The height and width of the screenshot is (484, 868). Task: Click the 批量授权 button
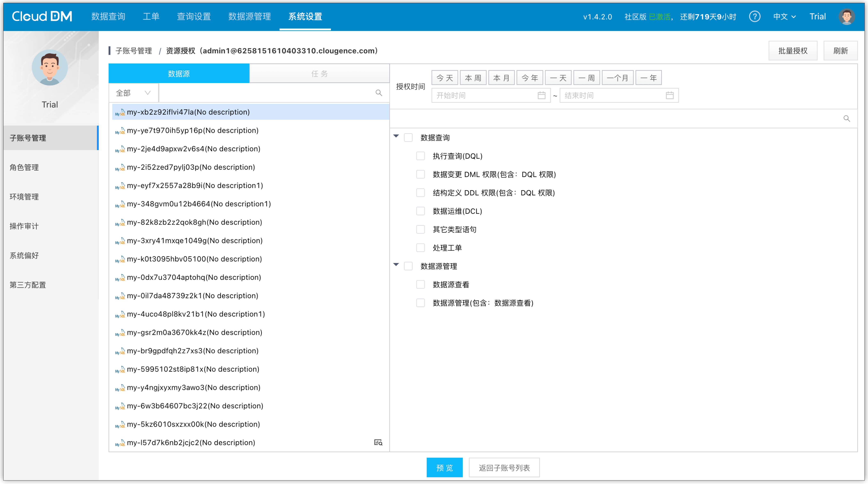(793, 51)
